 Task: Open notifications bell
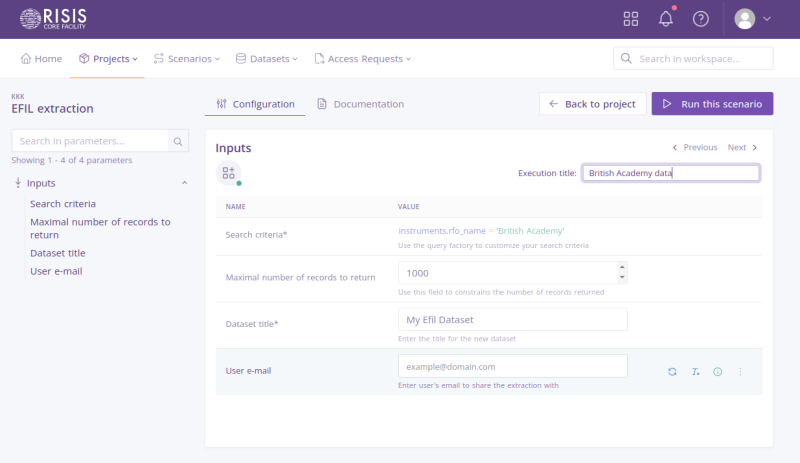coord(665,19)
